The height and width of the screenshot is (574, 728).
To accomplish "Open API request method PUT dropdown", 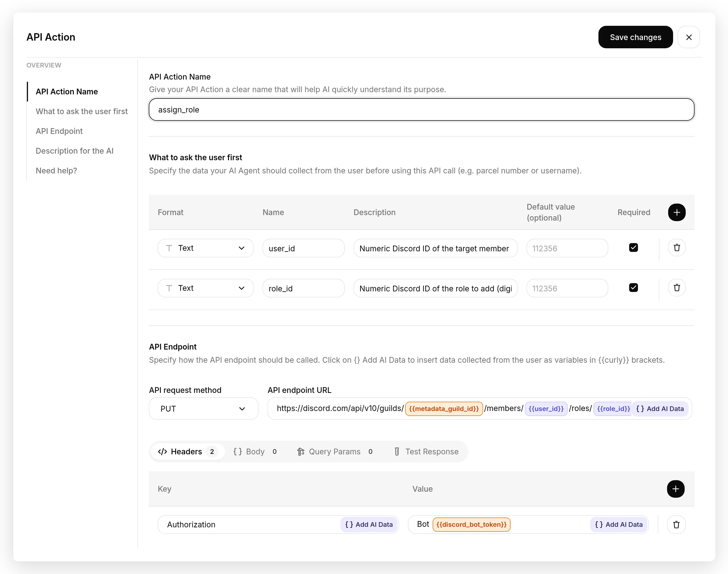I will [x=203, y=409].
